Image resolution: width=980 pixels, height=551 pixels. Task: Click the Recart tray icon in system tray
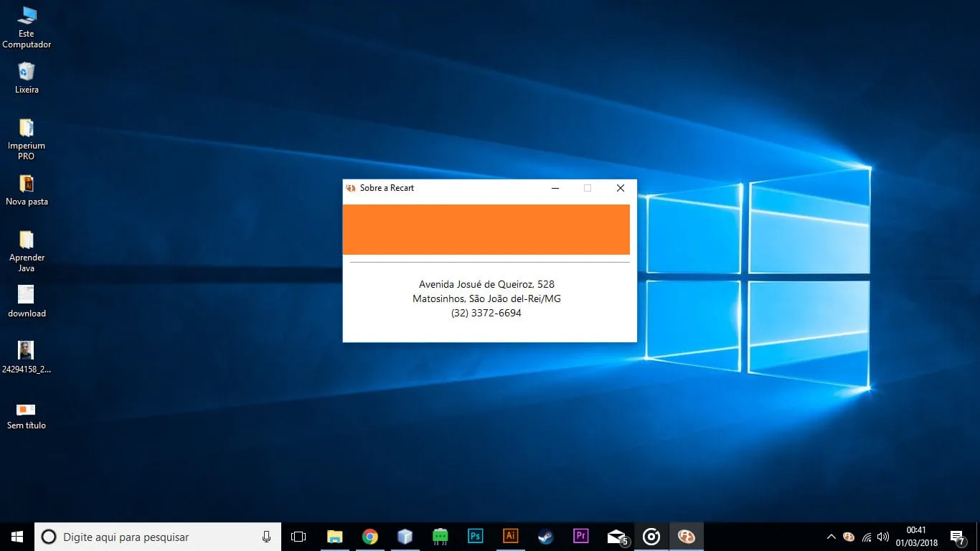click(x=849, y=537)
